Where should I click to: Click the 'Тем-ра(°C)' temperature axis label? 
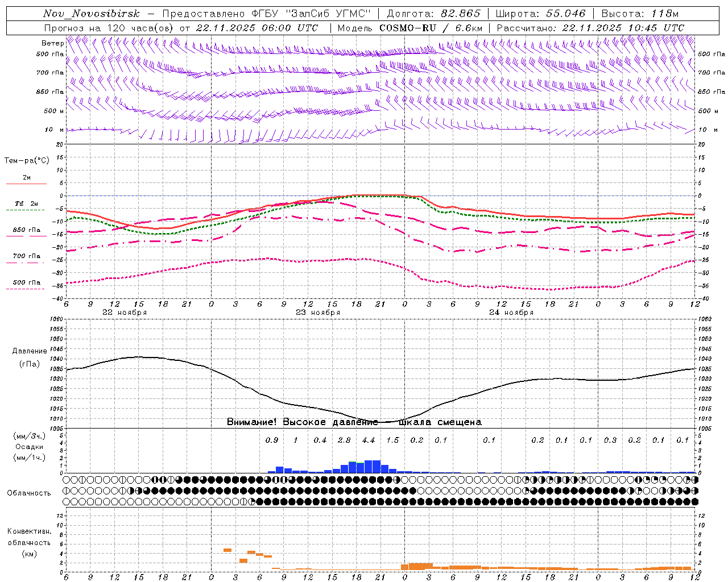coord(27,160)
